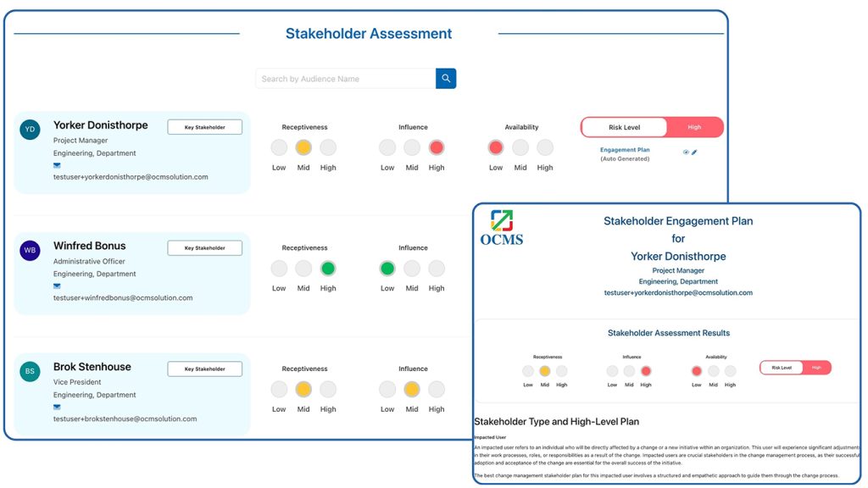Select Low Availability for Yorker Donisthorpe
Viewport: 868px width, 488px height.
coord(496,147)
